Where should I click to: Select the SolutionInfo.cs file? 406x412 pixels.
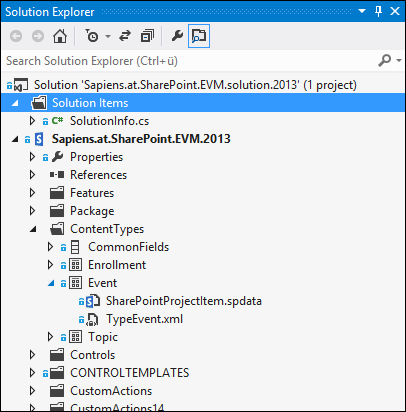tap(109, 121)
